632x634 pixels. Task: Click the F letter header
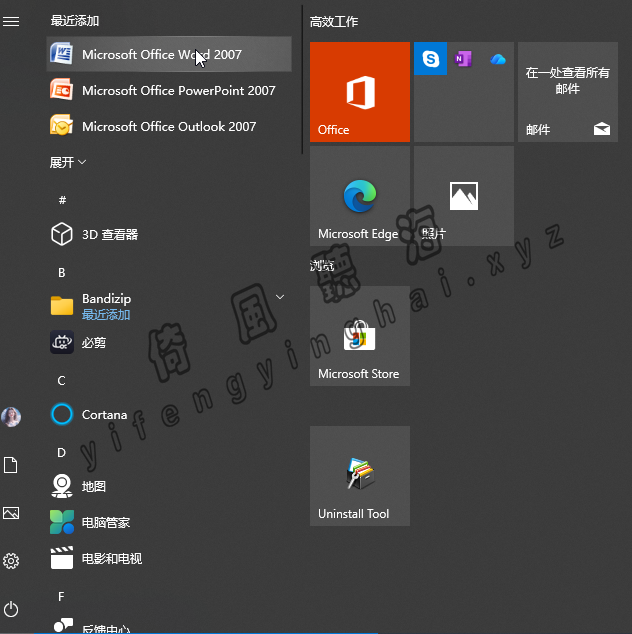coord(61,596)
